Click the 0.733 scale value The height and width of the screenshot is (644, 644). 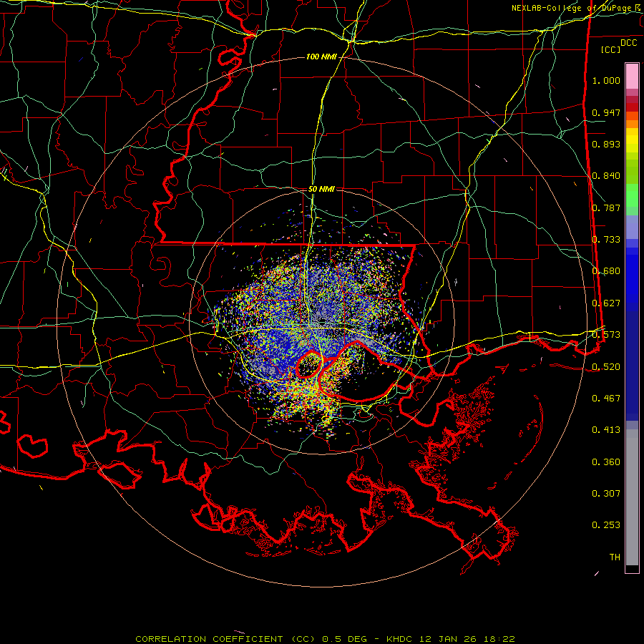coord(606,240)
